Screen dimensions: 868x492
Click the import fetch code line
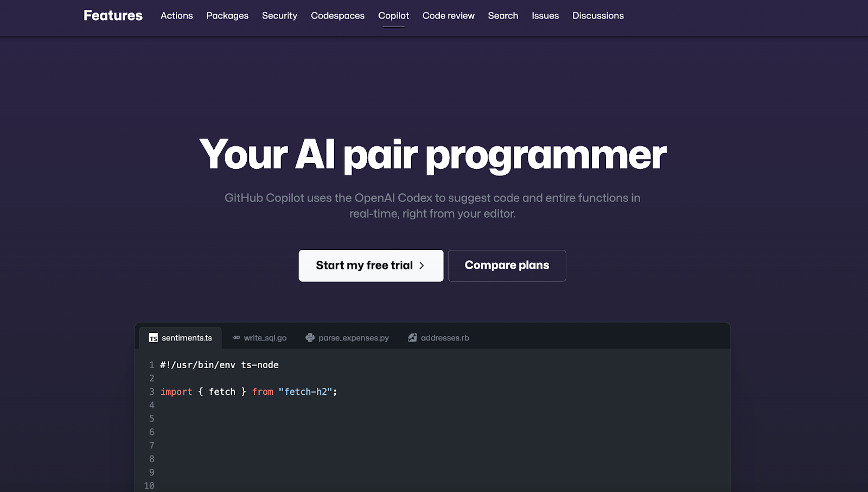(x=248, y=392)
